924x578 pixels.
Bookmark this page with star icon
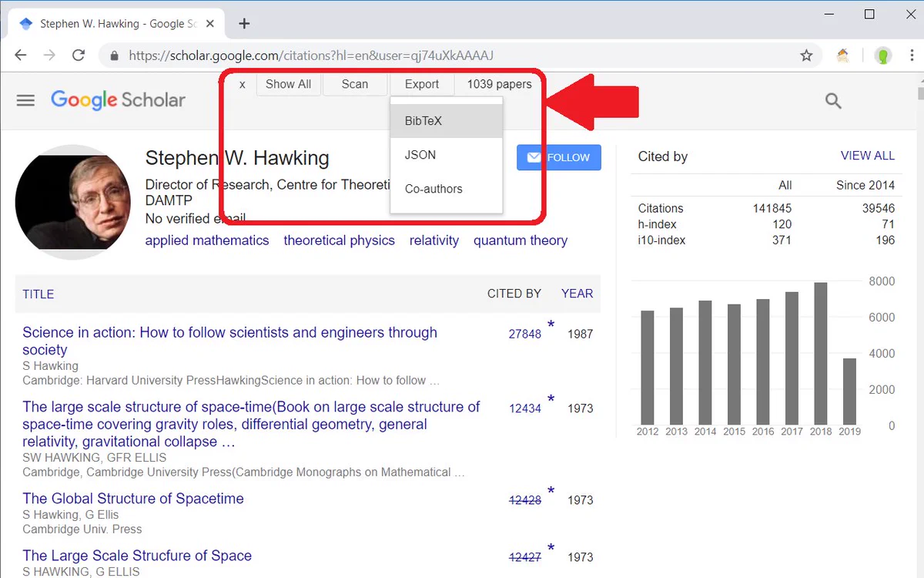click(x=806, y=55)
